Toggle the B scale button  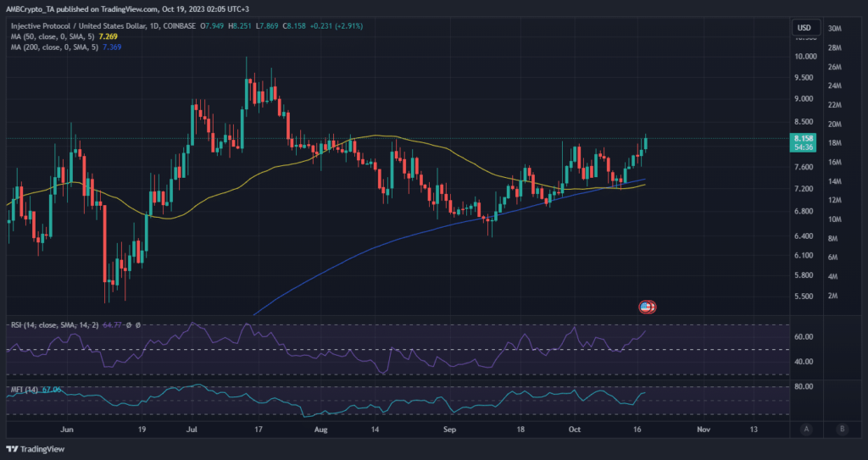(x=842, y=429)
